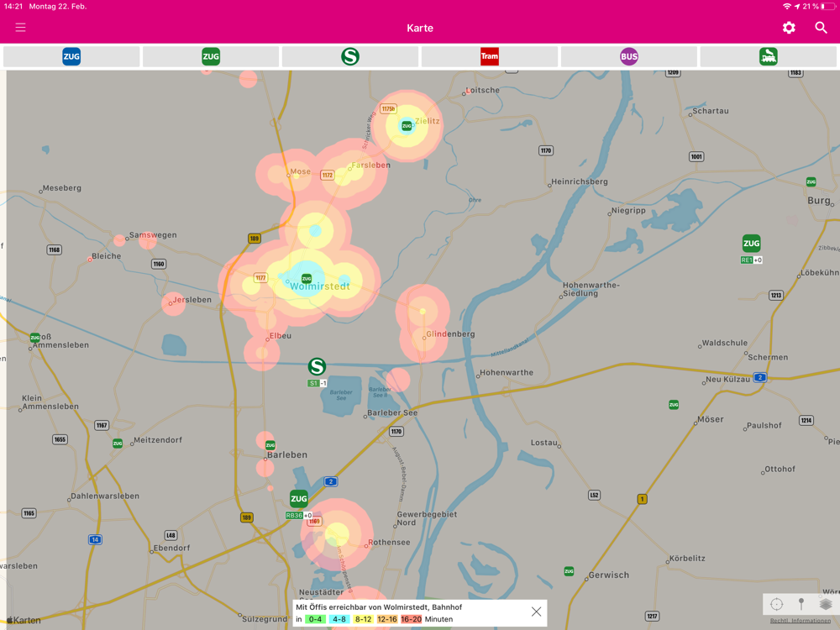
Task: Toggle the blue ZUG filter
Action: [71, 56]
